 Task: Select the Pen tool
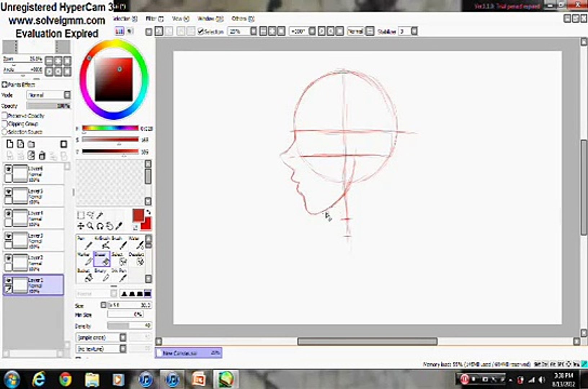[85, 243]
